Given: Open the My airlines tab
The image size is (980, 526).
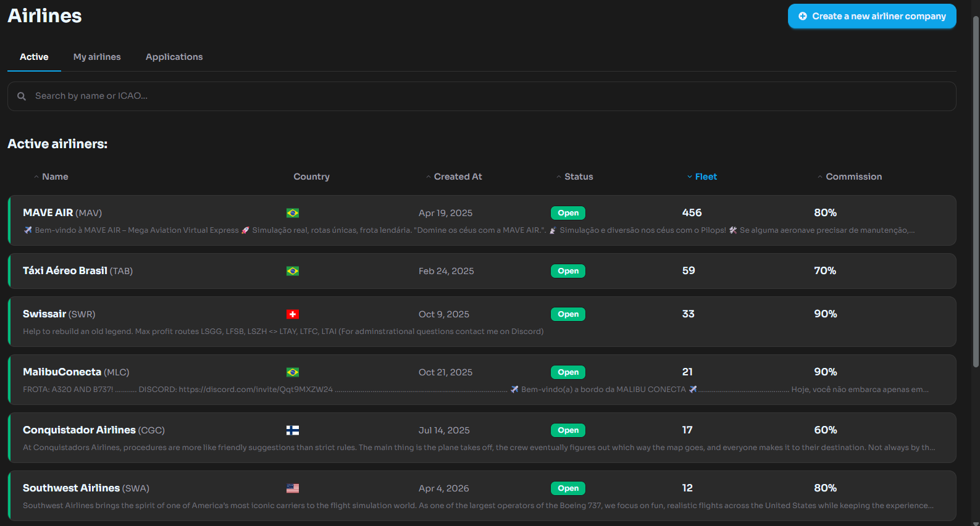Looking at the screenshot, I should (x=97, y=57).
